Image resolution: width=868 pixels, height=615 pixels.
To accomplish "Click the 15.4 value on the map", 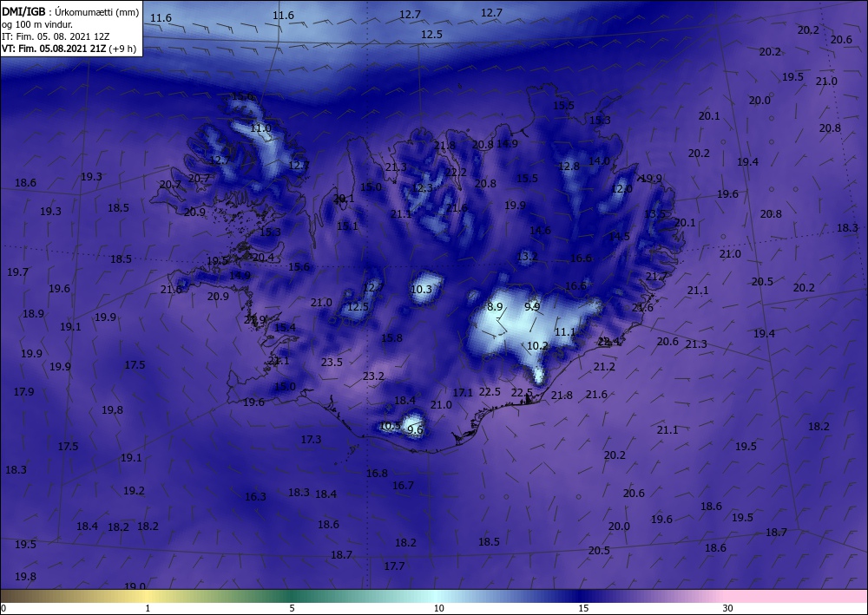I will (x=285, y=328).
